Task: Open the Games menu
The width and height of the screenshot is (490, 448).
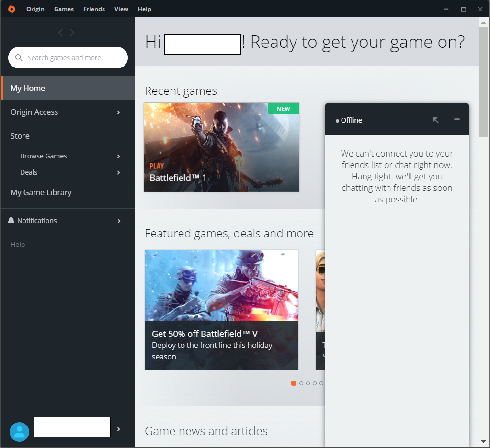Action: (64, 9)
